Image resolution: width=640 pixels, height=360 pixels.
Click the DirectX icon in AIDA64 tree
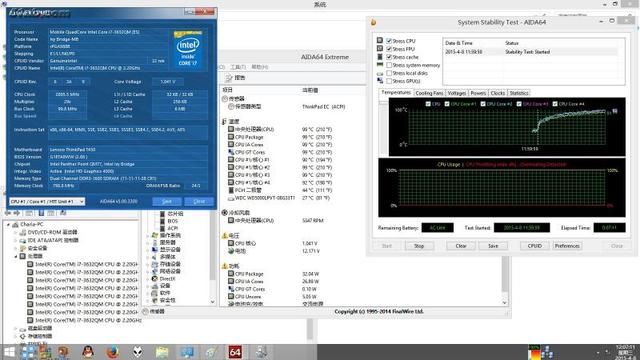pyautogui.click(x=155, y=279)
